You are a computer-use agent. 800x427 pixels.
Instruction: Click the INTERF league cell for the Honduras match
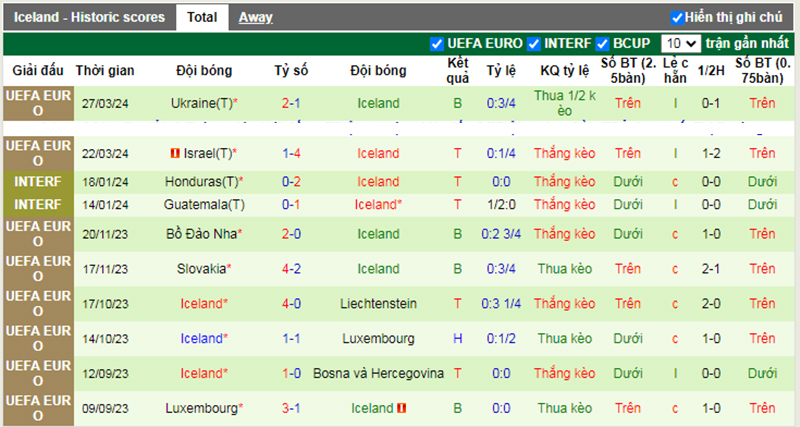click(37, 181)
